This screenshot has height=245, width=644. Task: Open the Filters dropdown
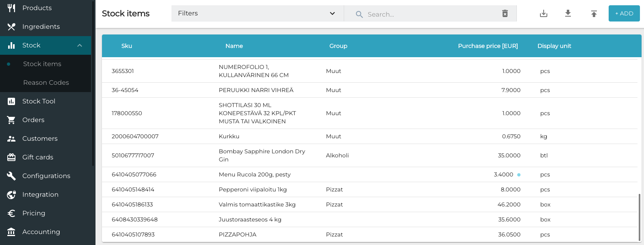[x=257, y=13]
